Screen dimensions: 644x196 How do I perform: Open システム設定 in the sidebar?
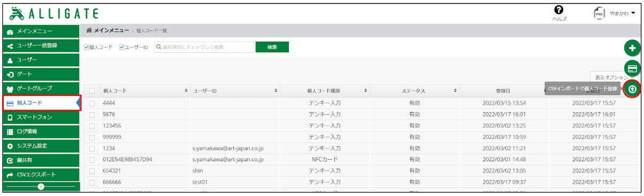(x=41, y=146)
